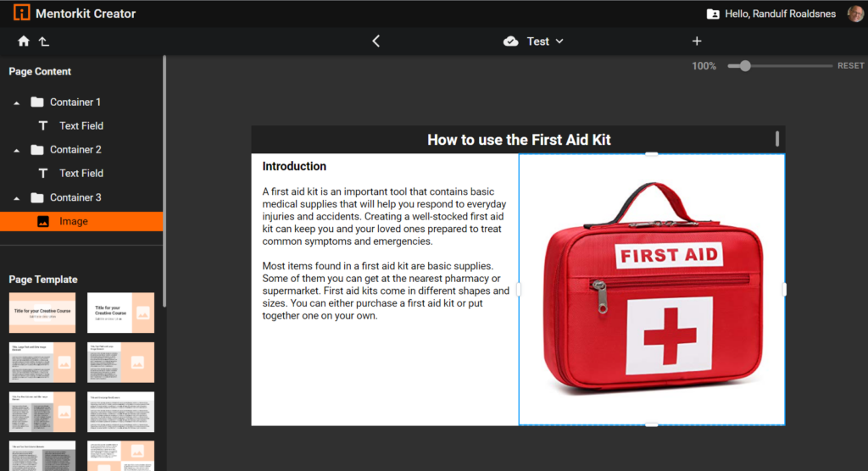Open the user profile avatar
Screen dimensions: 868x471
click(x=855, y=14)
